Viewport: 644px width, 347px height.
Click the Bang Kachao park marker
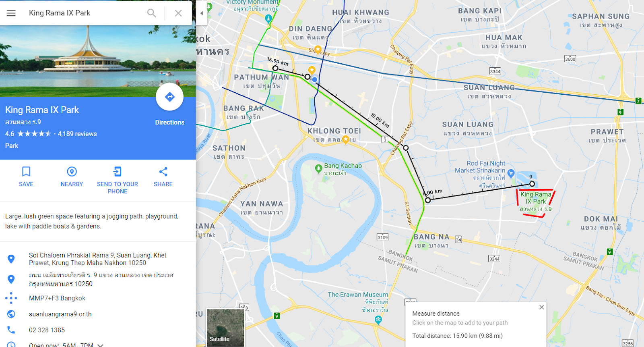tap(318, 168)
